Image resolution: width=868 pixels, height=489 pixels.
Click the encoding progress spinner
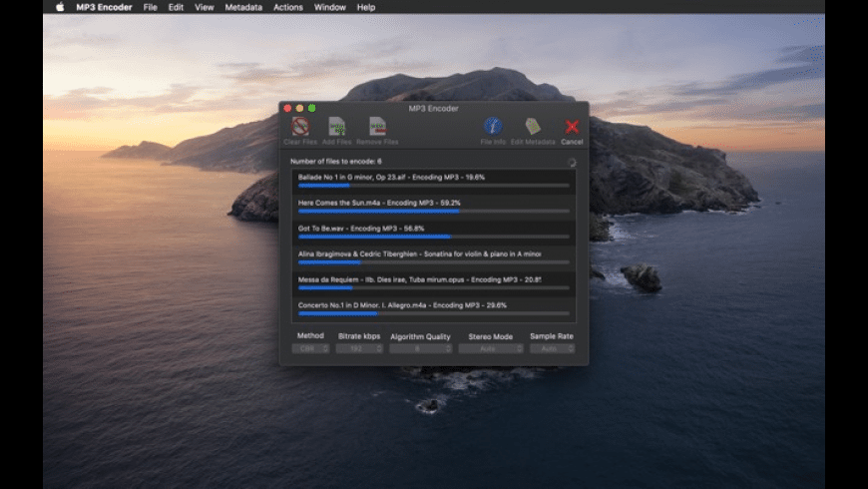pos(572,161)
